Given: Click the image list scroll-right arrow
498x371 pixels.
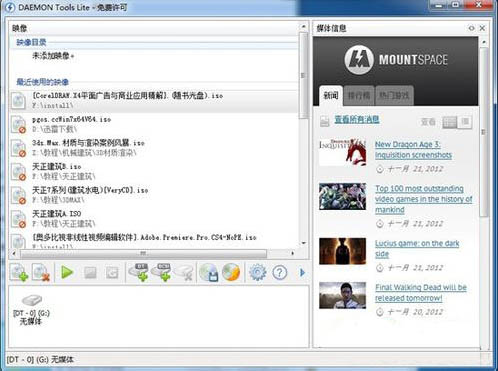Looking at the screenshot, I should click(292, 254).
